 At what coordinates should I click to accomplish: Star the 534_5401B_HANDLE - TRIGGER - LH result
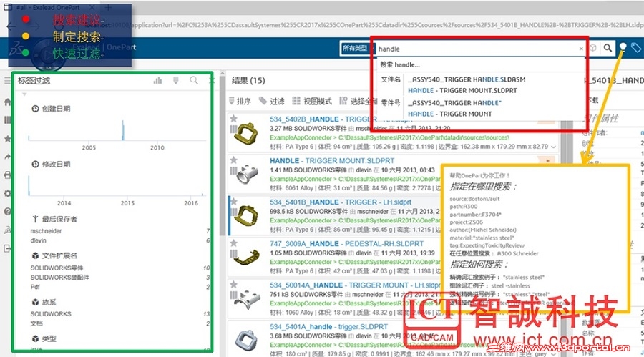coord(234,201)
